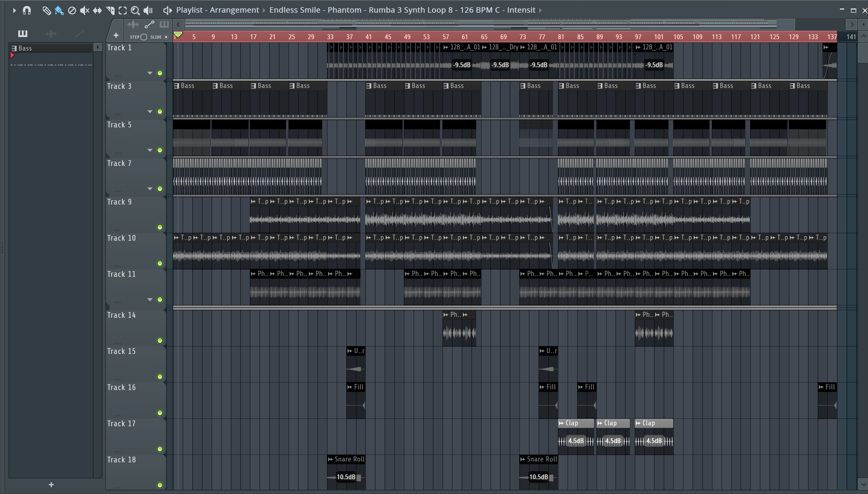
Task: Click first Snare Roll clip on Track 18
Action: [346, 473]
